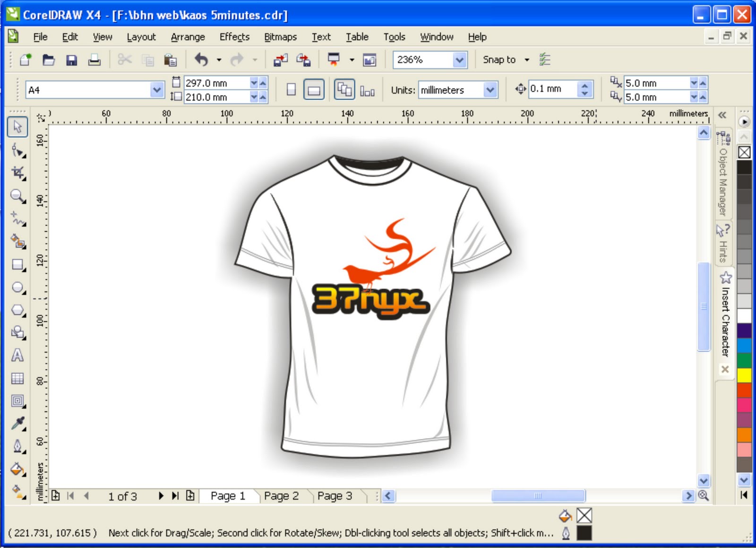Switch to the Page 2 tab

(281, 496)
